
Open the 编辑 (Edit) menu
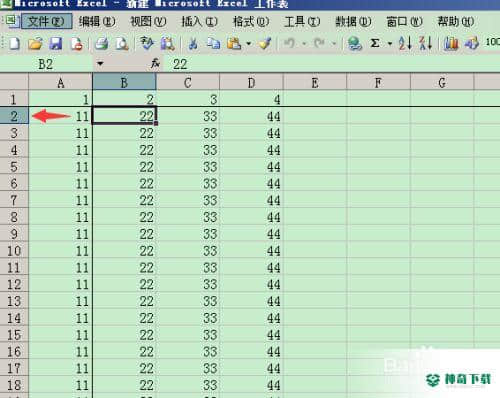coord(97,21)
